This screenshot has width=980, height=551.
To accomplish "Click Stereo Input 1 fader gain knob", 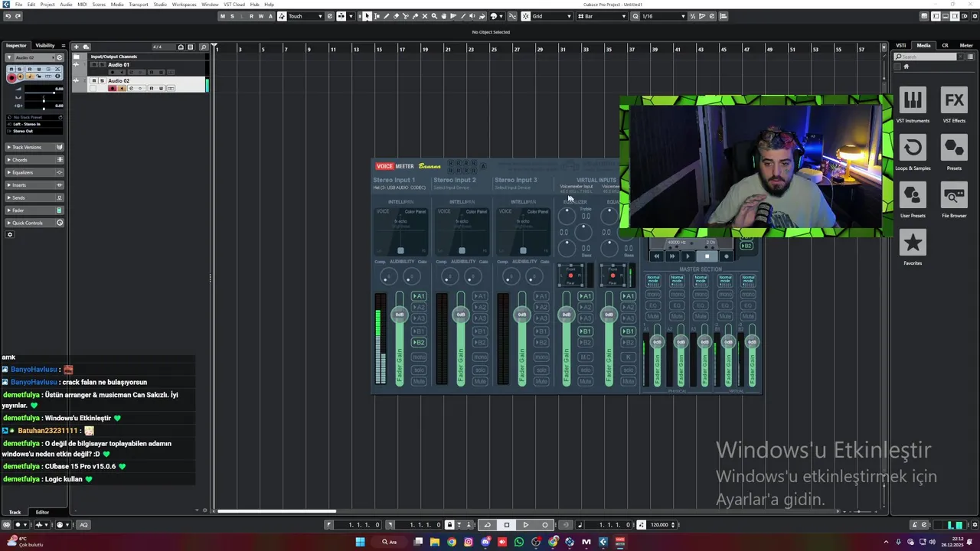I will click(399, 315).
